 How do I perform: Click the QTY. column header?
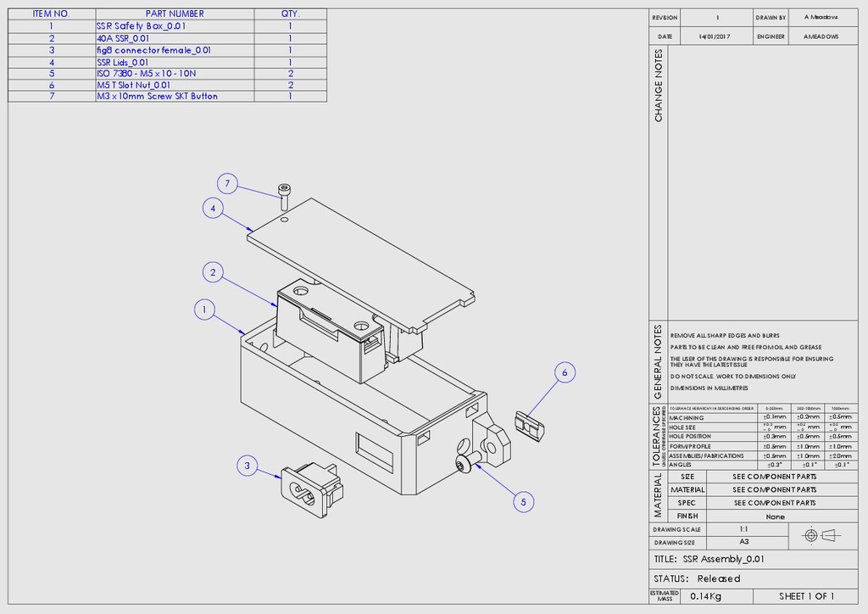pos(290,14)
